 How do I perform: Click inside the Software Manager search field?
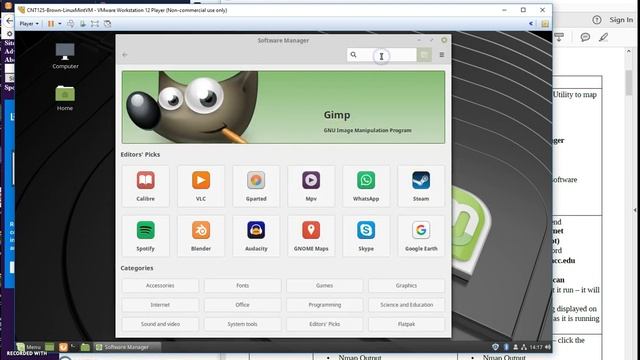(x=382, y=55)
